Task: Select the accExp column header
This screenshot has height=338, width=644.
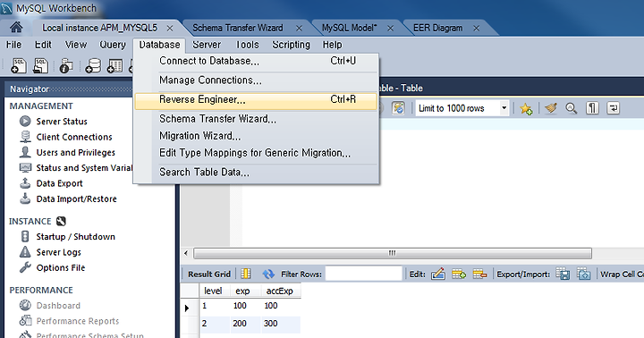Action: point(280,291)
